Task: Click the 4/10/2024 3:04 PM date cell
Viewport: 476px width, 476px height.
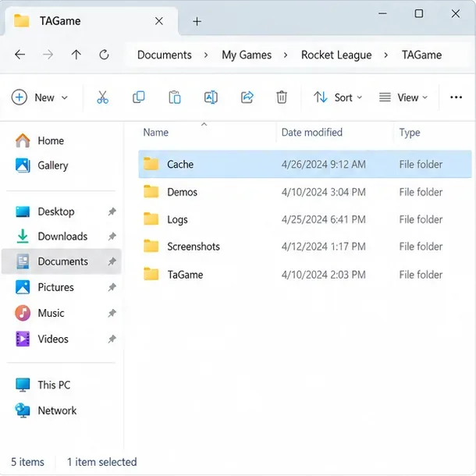Action: click(324, 192)
